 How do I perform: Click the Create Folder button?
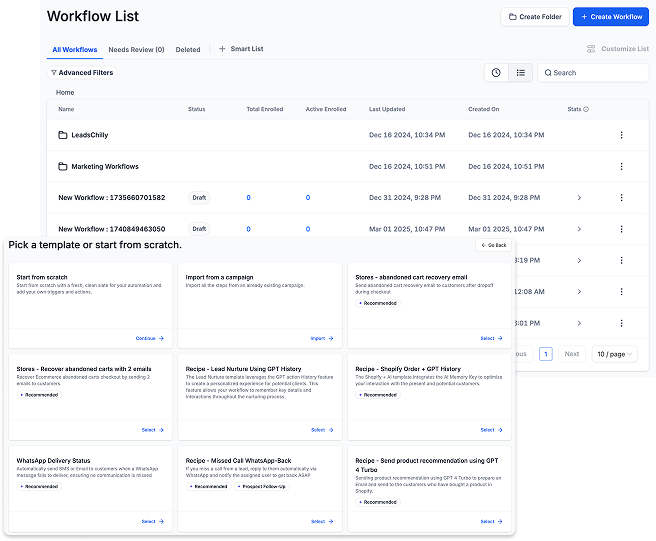(533, 17)
